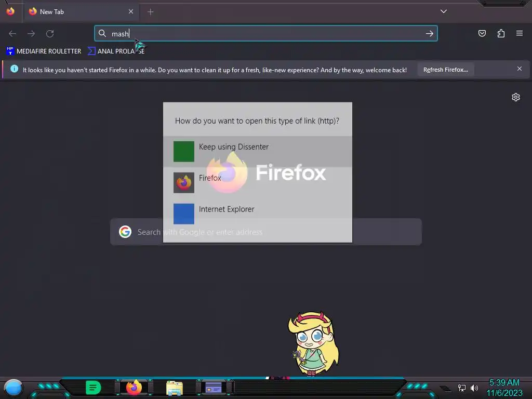This screenshot has height=399, width=532.
Task: Choose Internet Explorer in the open-with dialog
Action: click(x=258, y=214)
